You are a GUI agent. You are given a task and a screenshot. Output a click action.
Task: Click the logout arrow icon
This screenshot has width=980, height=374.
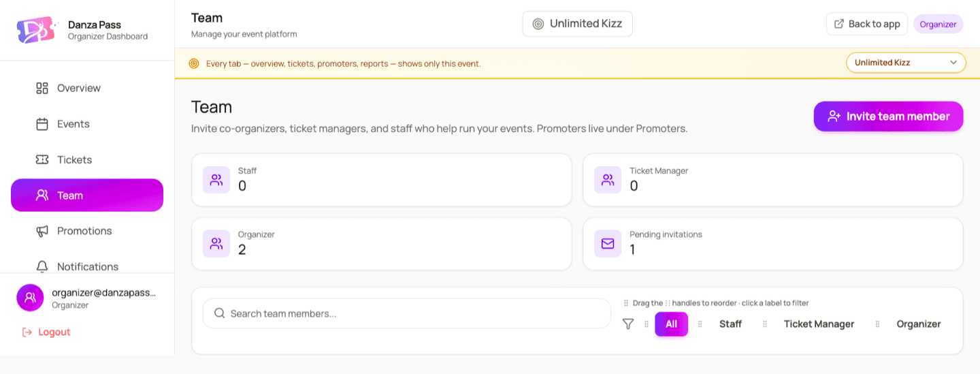pyautogui.click(x=27, y=332)
